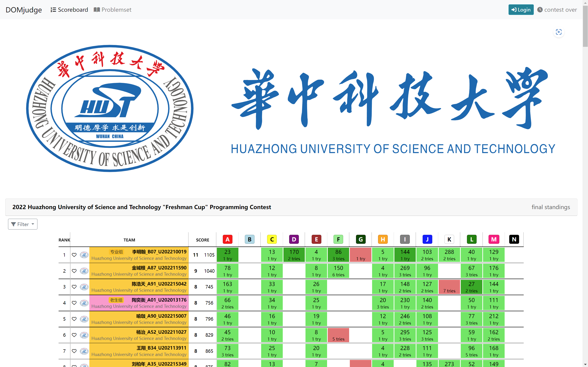
Task: Click the HUST round seal image
Action: point(110,108)
